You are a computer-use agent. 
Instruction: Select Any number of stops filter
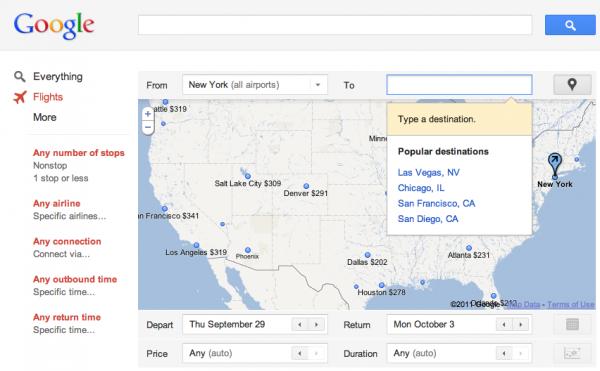coord(79,153)
